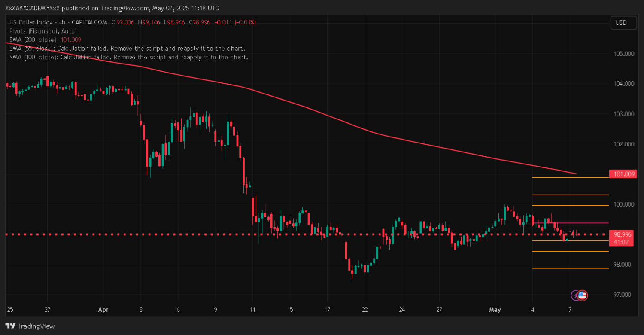Image resolution: width=644 pixels, height=335 pixels.
Task: Click the 24 date label on time axis
Action: pyautogui.click(x=402, y=309)
